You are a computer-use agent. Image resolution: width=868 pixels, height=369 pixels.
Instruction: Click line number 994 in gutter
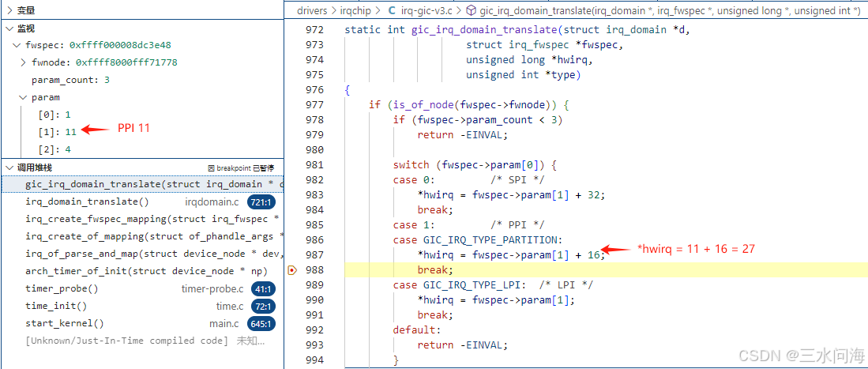tap(316, 360)
